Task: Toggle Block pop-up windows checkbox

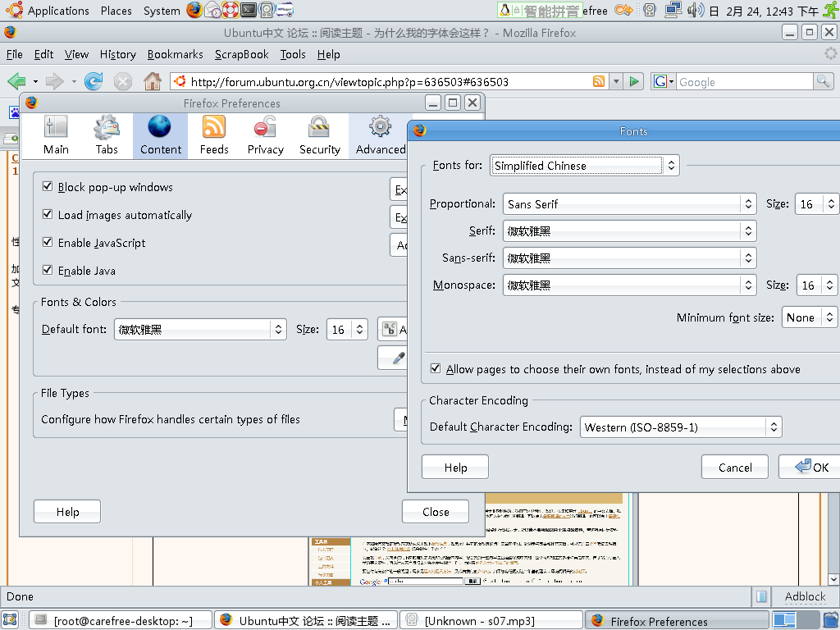Action: pos(48,186)
